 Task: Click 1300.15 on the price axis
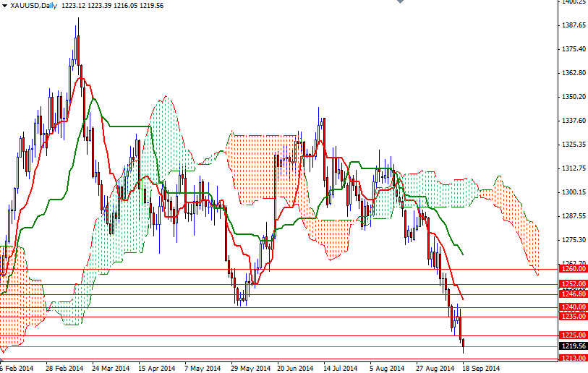click(573, 192)
